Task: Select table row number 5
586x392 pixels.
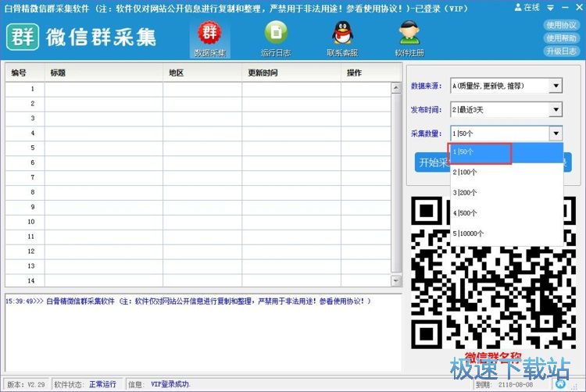Action: [198, 148]
